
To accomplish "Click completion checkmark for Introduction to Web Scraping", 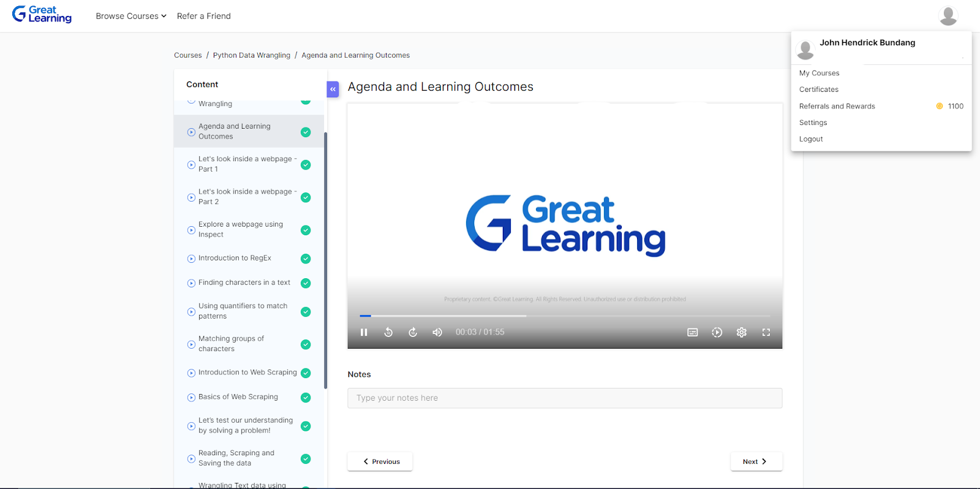I will point(306,373).
